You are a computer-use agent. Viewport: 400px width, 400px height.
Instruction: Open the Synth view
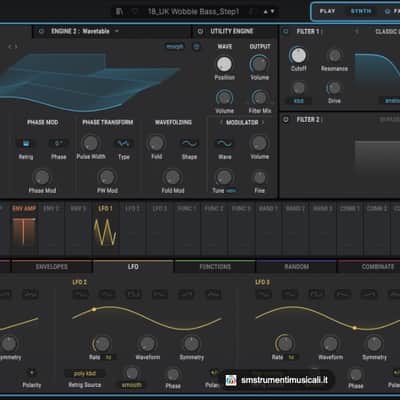[361, 11]
